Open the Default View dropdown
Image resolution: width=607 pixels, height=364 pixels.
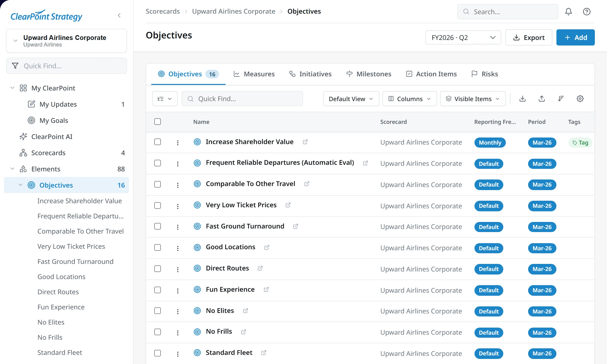[351, 99]
